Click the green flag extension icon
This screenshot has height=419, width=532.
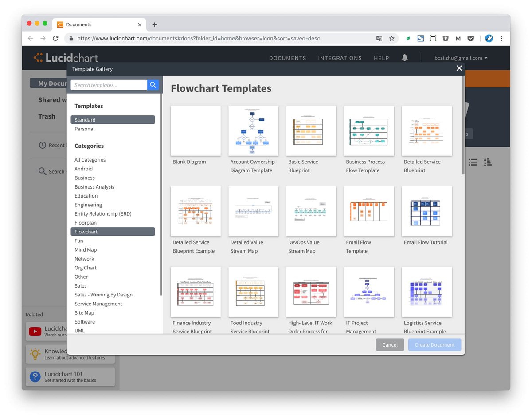[408, 39]
